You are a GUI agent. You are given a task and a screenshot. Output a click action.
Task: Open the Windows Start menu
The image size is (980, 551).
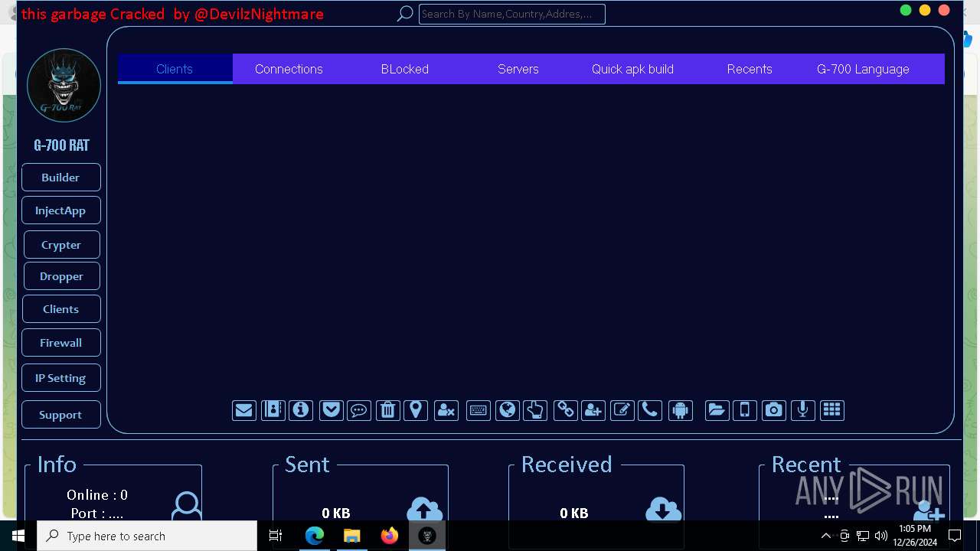[x=18, y=536]
